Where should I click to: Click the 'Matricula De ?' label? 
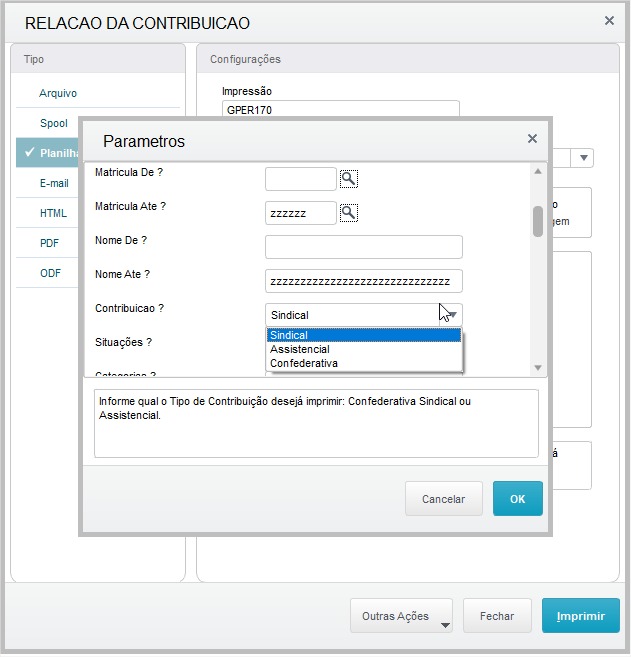tap(129, 172)
